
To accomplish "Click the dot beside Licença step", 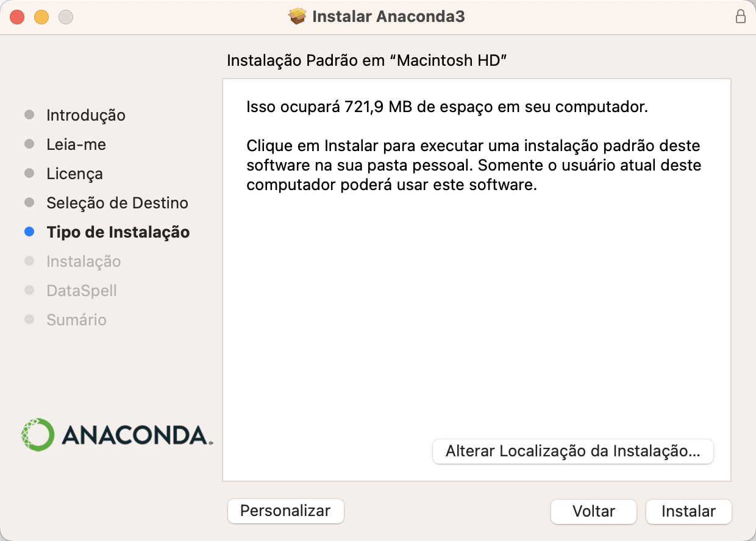I will point(29,173).
